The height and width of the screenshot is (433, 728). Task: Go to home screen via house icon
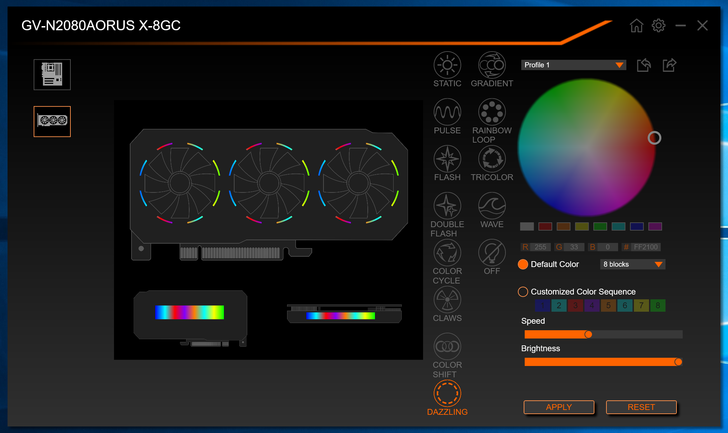pyautogui.click(x=637, y=26)
